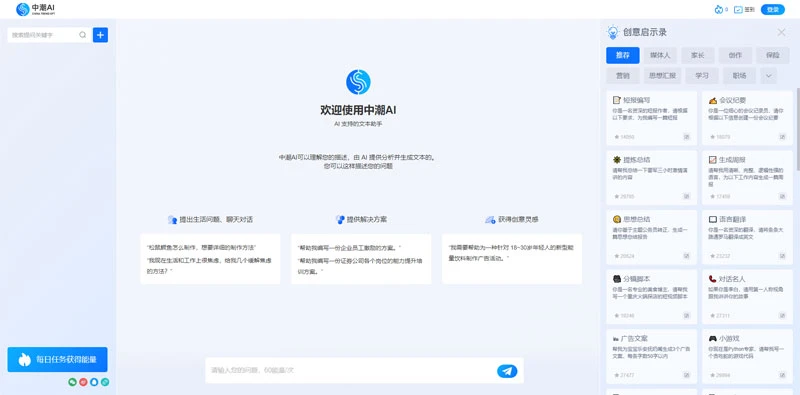800x395 pixels.
Task: Switch to the 营销 category tab
Action: (622, 76)
